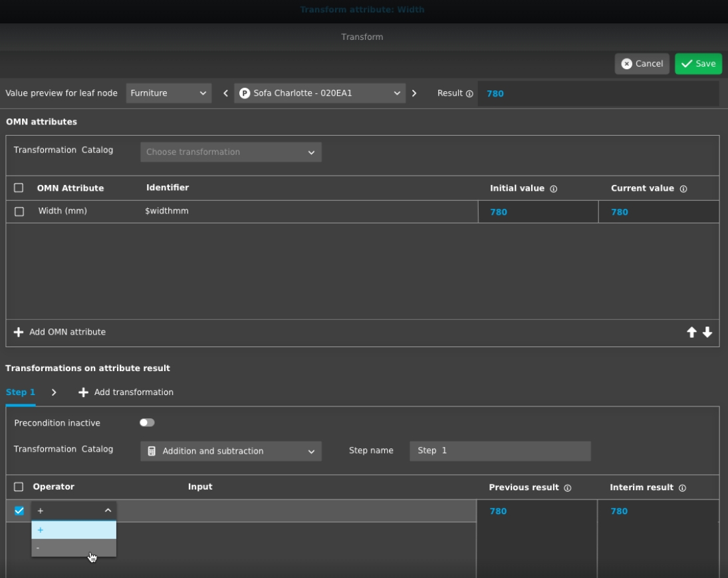Go to next leaf node with right chevron
Viewport: 728px width, 578px height.
point(414,93)
